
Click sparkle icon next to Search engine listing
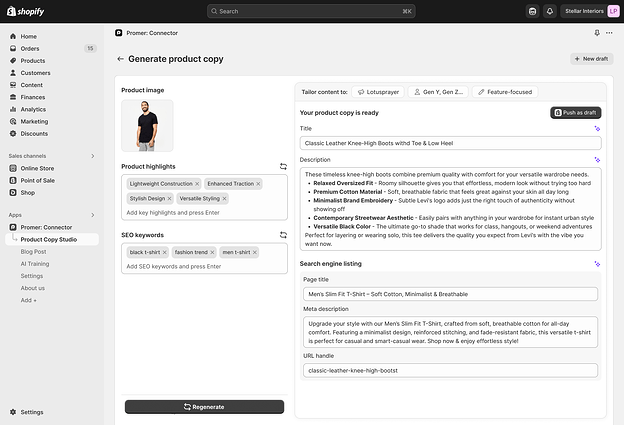pyautogui.click(x=597, y=264)
